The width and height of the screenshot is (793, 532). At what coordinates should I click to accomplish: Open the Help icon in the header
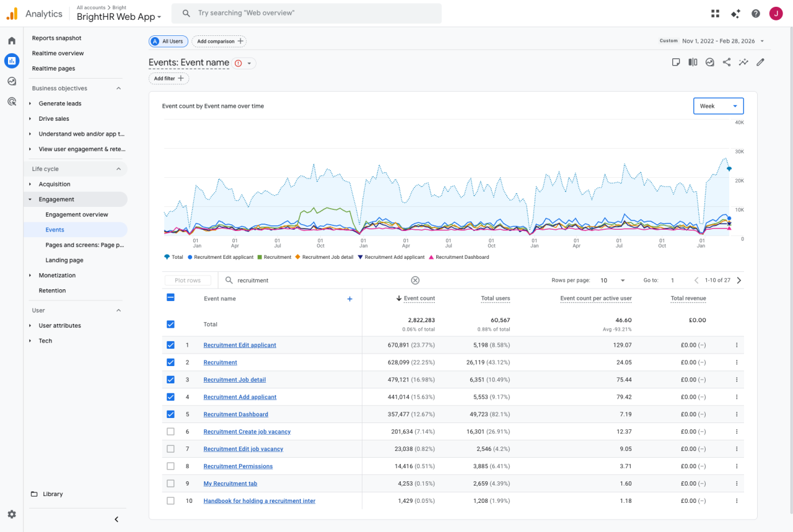click(x=755, y=13)
